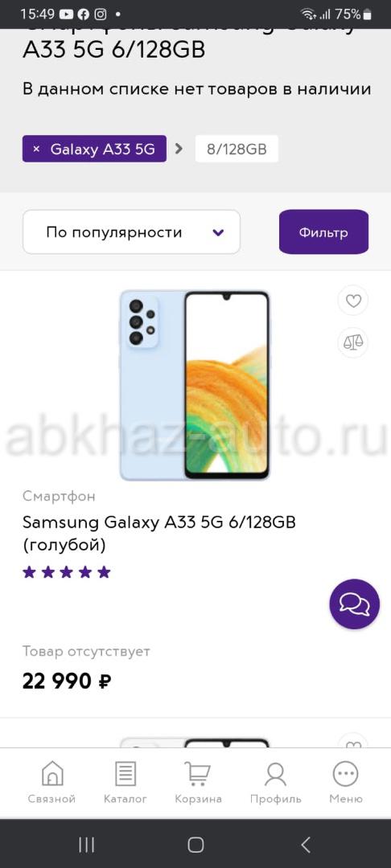Viewport: 391px width, 868px height.
Task: Open Android recent apps button
Action: (86, 844)
